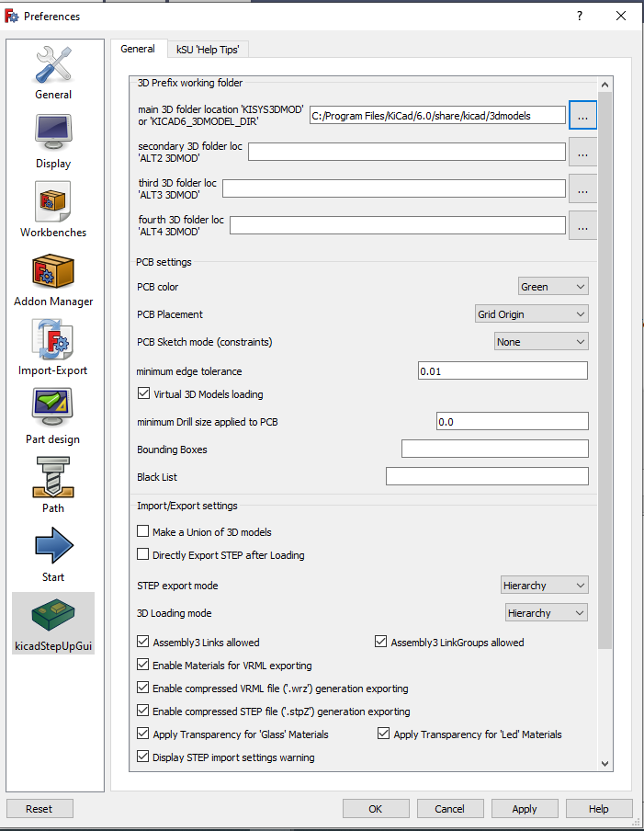The width and height of the screenshot is (644, 831).
Task: Click the Help button
Action: coord(598,809)
